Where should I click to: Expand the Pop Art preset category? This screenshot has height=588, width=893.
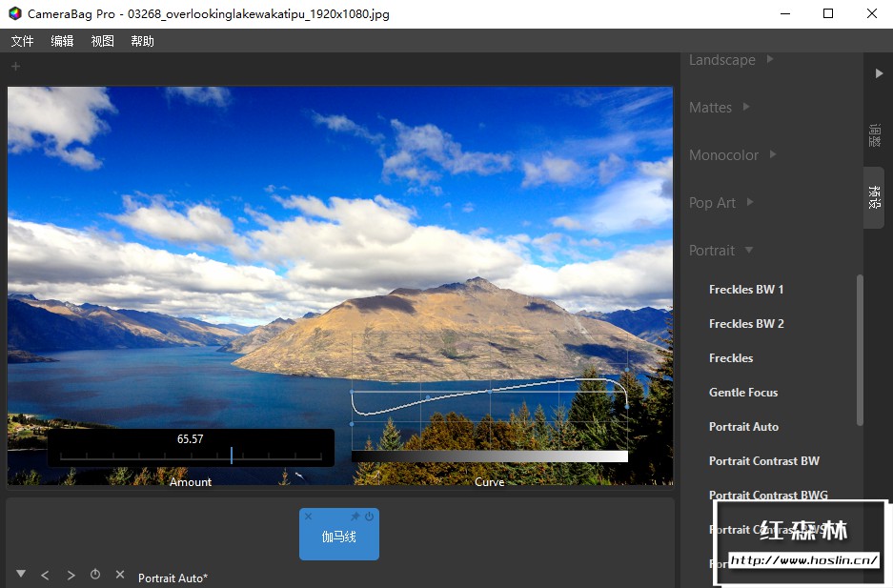[x=721, y=203]
